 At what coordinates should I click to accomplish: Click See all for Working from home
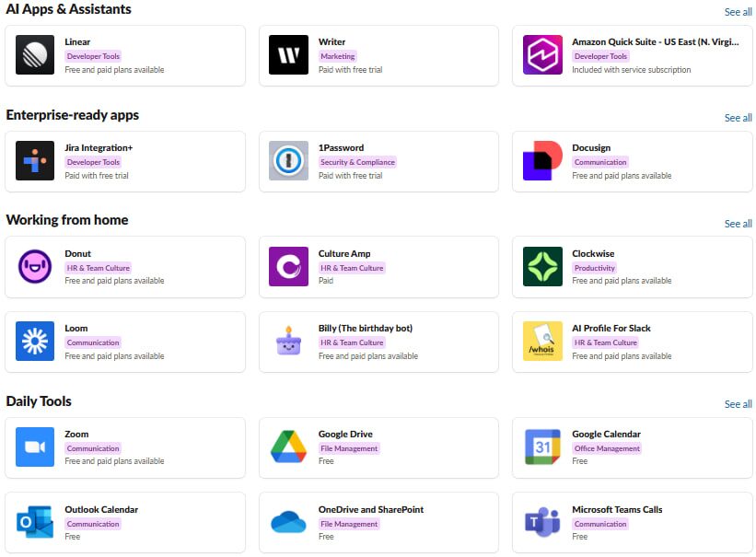coord(738,224)
